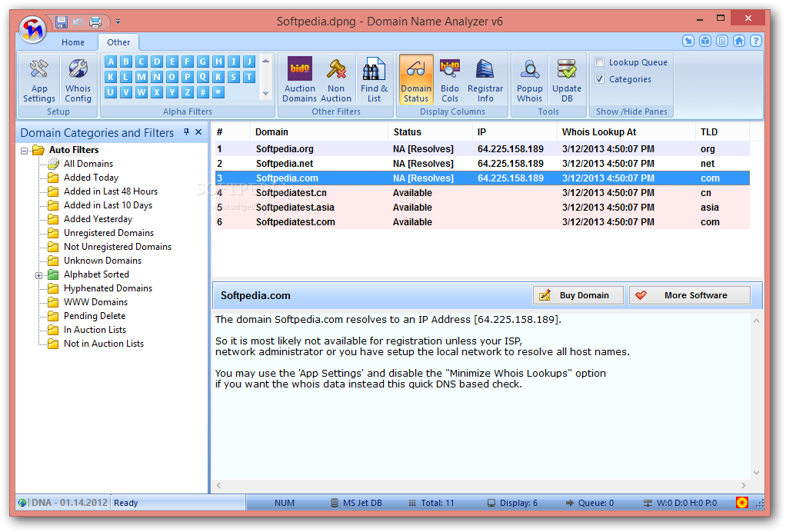The height and width of the screenshot is (532, 786).
Task: Apply alpha filter letter M
Action: [x=142, y=77]
